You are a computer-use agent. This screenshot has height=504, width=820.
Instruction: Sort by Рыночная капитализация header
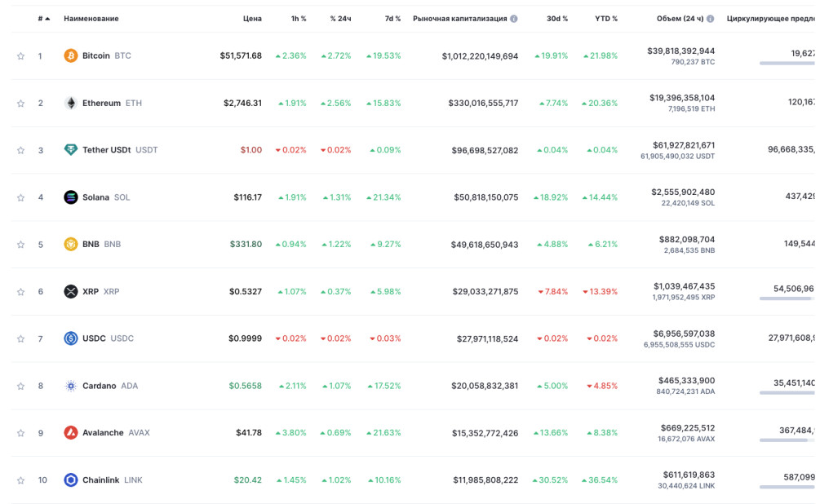[459, 18]
